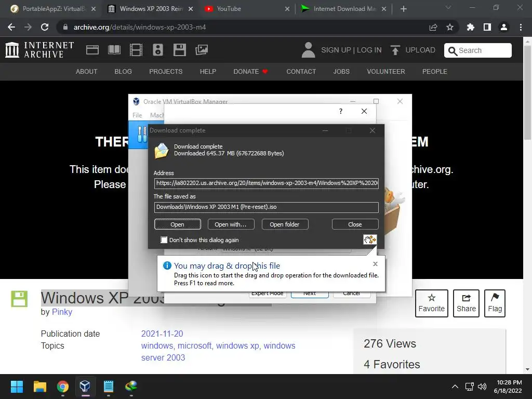Click the publication date 2021-11-20 link
The image size is (532, 399).
click(162, 334)
